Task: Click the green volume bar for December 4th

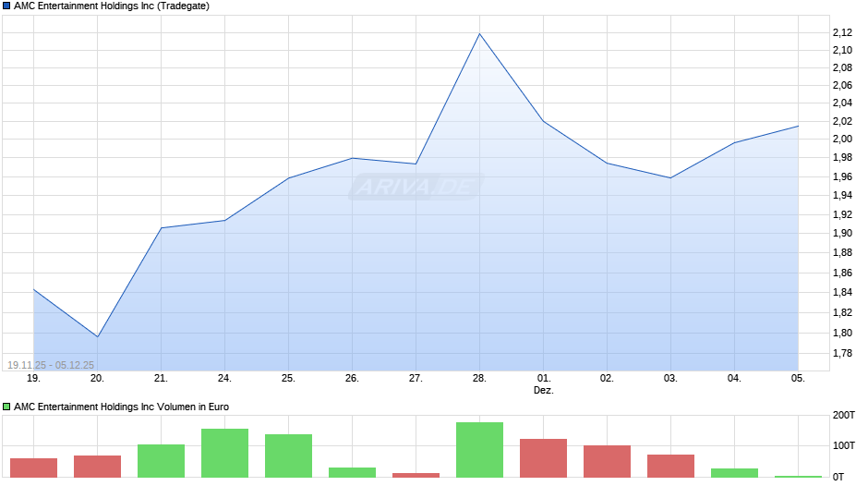Action: pos(735,473)
